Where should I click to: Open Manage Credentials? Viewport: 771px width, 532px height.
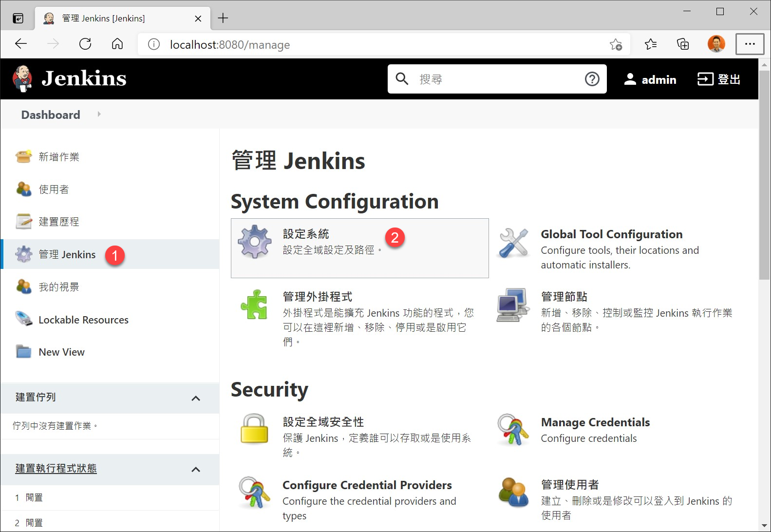595,422
